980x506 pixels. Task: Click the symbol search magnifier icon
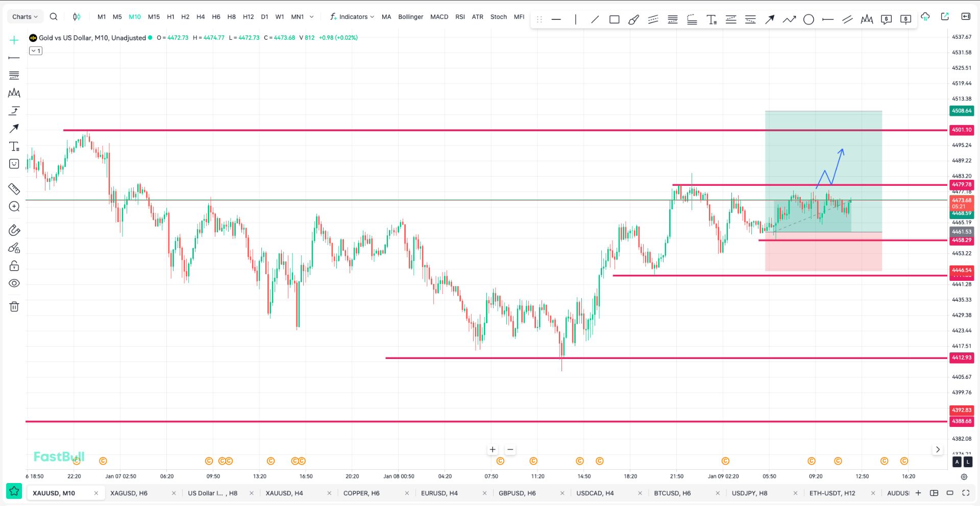point(54,17)
